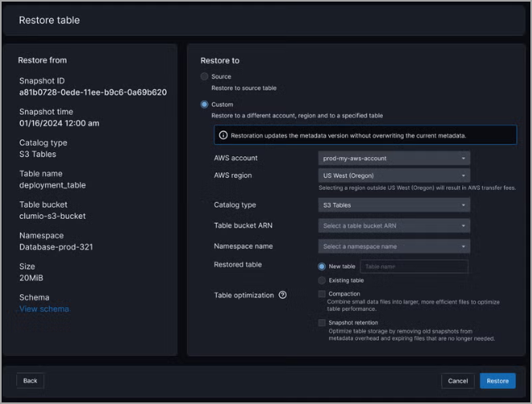Click the Restore table dialog title
Viewport: 532px width, 404px height.
click(49, 20)
